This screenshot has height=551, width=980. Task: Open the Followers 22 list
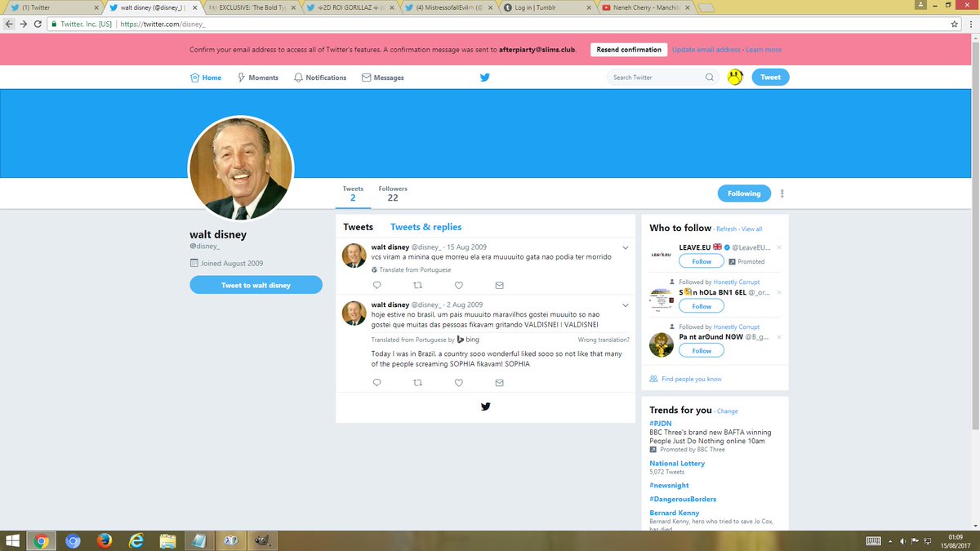(393, 193)
